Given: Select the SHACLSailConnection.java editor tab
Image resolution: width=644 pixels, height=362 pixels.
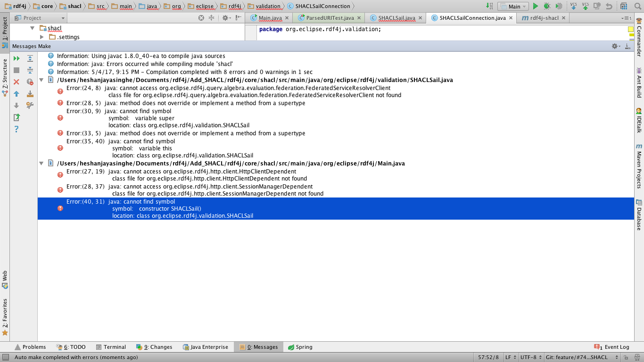Looking at the screenshot, I should [471, 18].
